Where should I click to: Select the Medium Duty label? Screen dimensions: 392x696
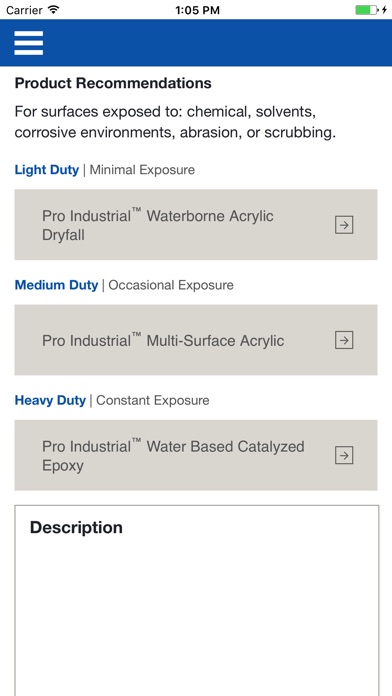[x=56, y=285]
